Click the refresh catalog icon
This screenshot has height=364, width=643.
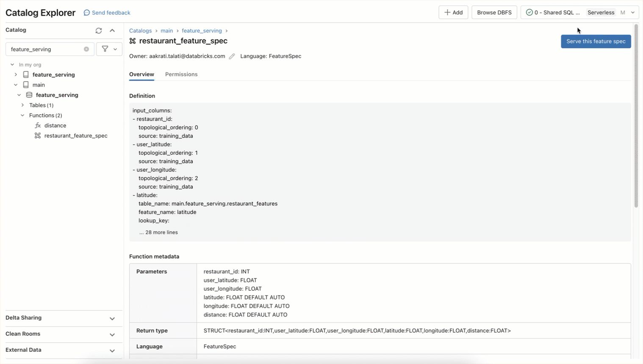click(99, 30)
